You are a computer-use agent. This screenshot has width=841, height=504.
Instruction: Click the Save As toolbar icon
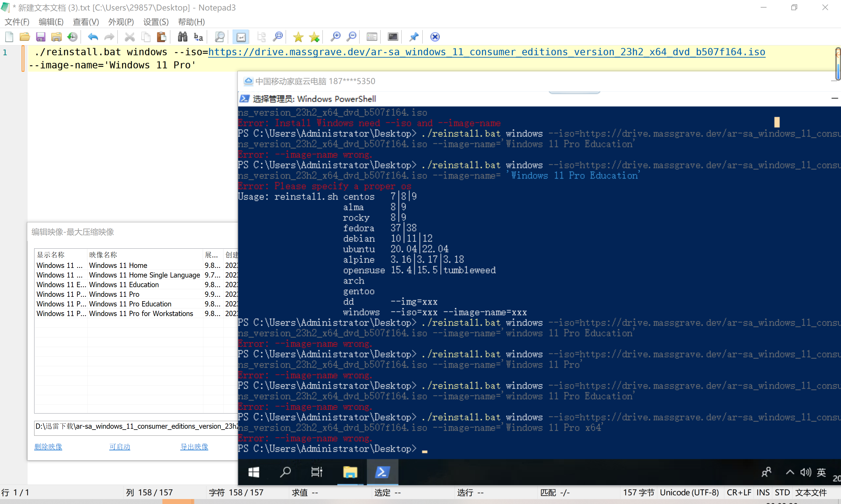coord(56,37)
